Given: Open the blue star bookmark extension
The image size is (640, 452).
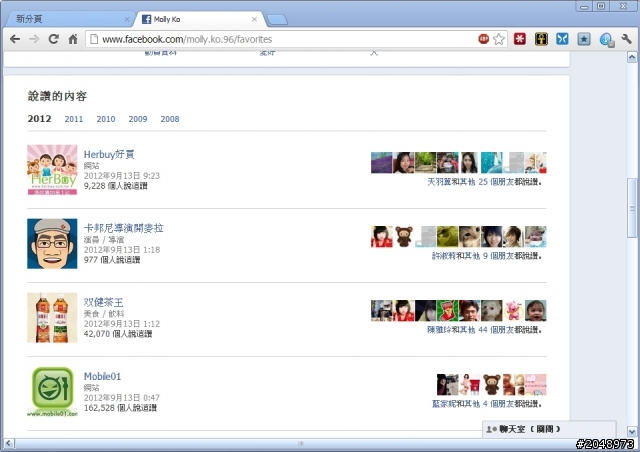Looking at the screenshot, I should pyautogui.click(x=584, y=39).
